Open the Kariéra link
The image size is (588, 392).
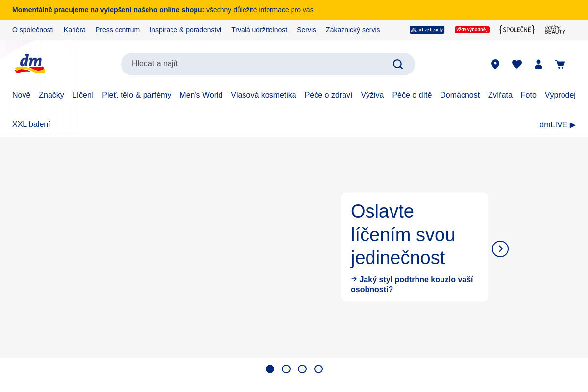click(x=74, y=30)
